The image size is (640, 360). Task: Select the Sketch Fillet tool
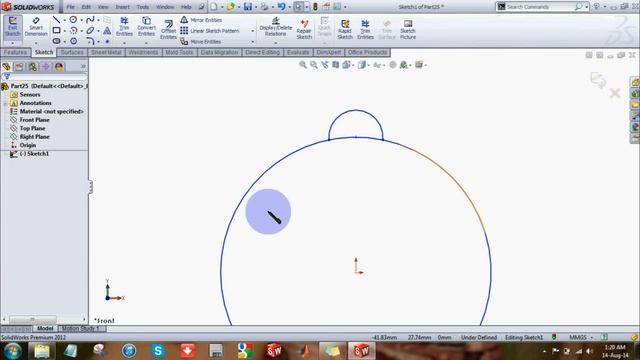[x=90, y=41]
